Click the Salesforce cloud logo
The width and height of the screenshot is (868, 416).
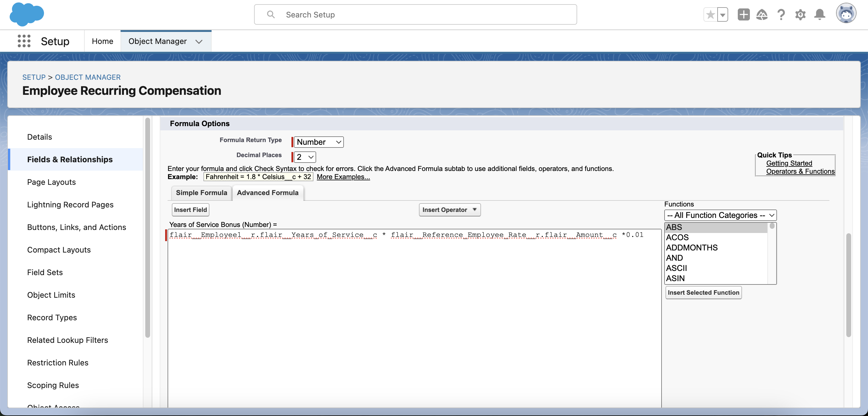tap(27, 14)
